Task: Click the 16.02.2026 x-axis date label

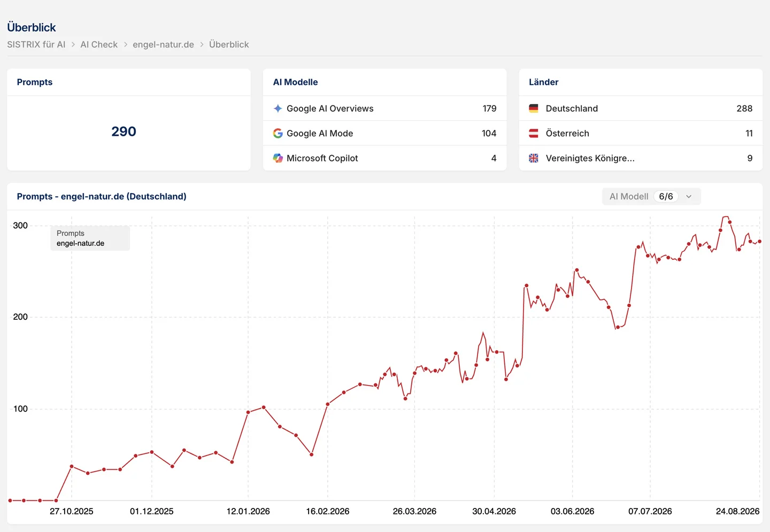Action: (328, 511)
